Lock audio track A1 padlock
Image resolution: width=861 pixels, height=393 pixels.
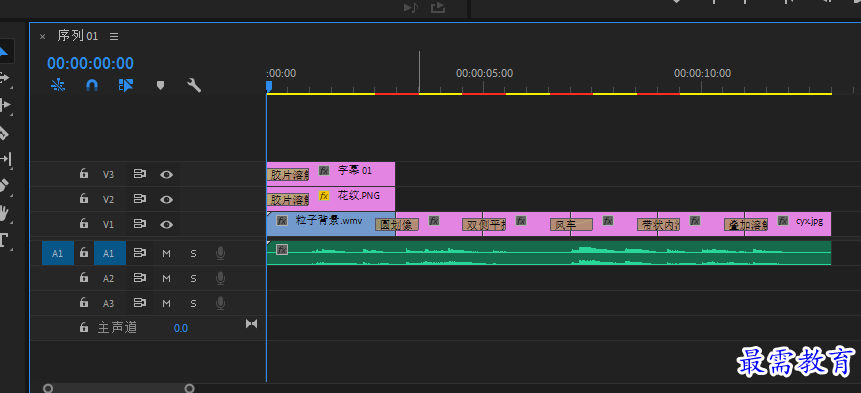tap(83, 252)
